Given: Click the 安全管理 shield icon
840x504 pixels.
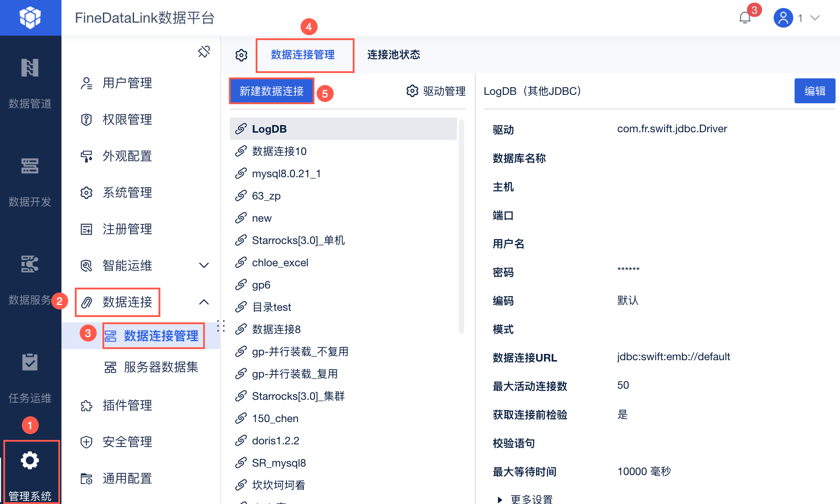Looking at the screenshot, I should (86, 442).
